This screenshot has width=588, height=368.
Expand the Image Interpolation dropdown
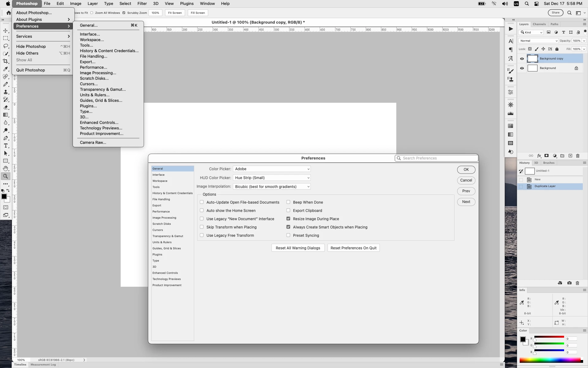pyautogui.click(x=272, y=186)
